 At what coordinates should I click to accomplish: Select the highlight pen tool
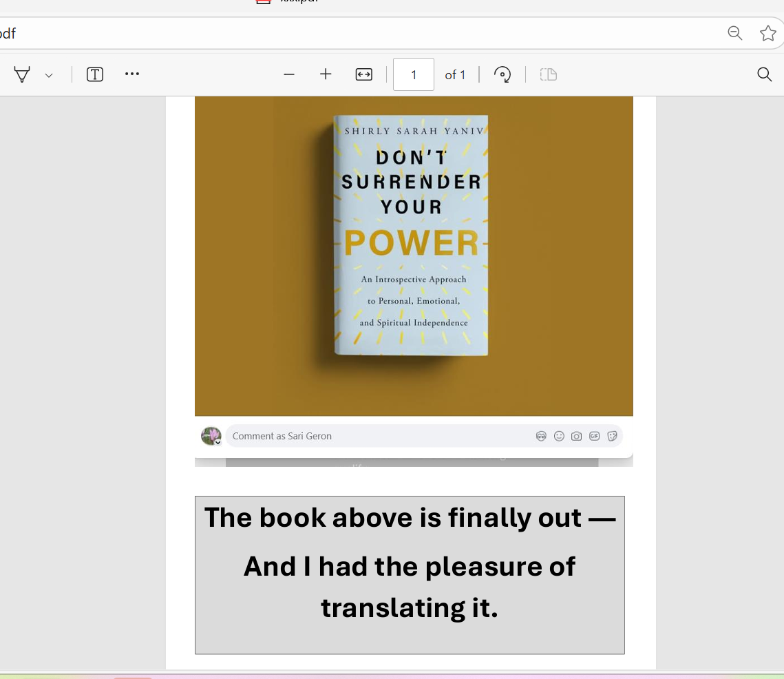pyautogui.click(x=22, y=74)
